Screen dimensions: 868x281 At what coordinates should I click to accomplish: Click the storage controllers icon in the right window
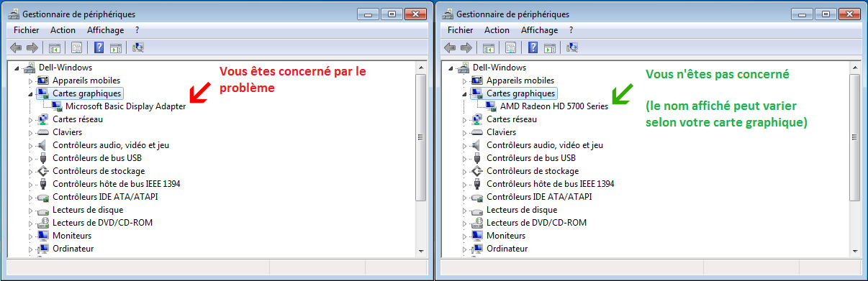(476, 171)
